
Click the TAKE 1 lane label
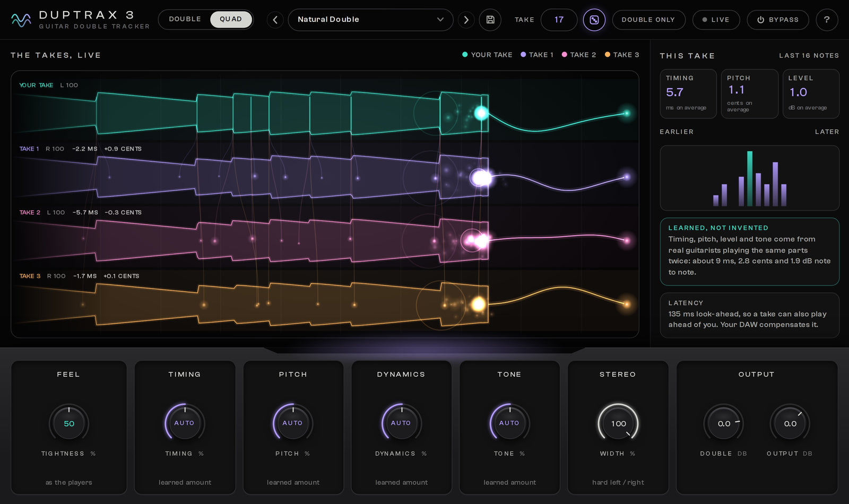pos(29,149)
